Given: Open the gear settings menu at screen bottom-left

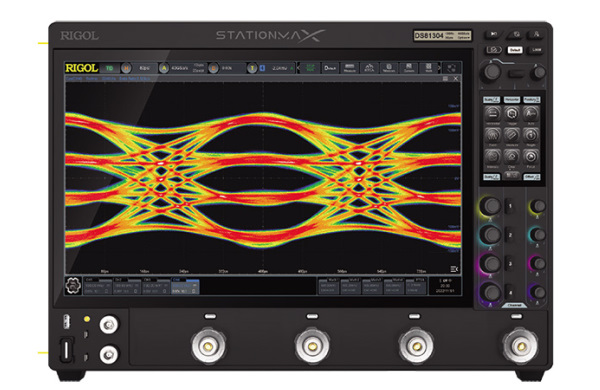Looking at the screenshot, I should (x=73, y=285).
